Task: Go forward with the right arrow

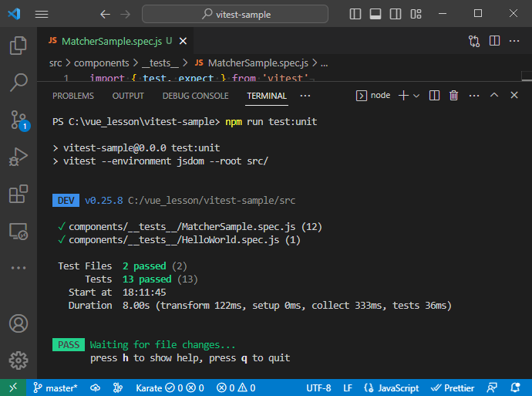Action: coord(125,14)
